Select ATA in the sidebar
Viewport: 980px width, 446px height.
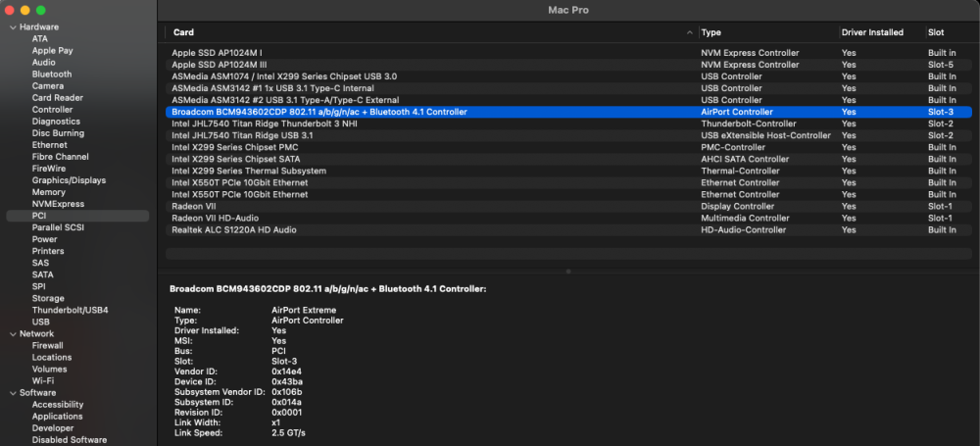(x=40, y=39)
